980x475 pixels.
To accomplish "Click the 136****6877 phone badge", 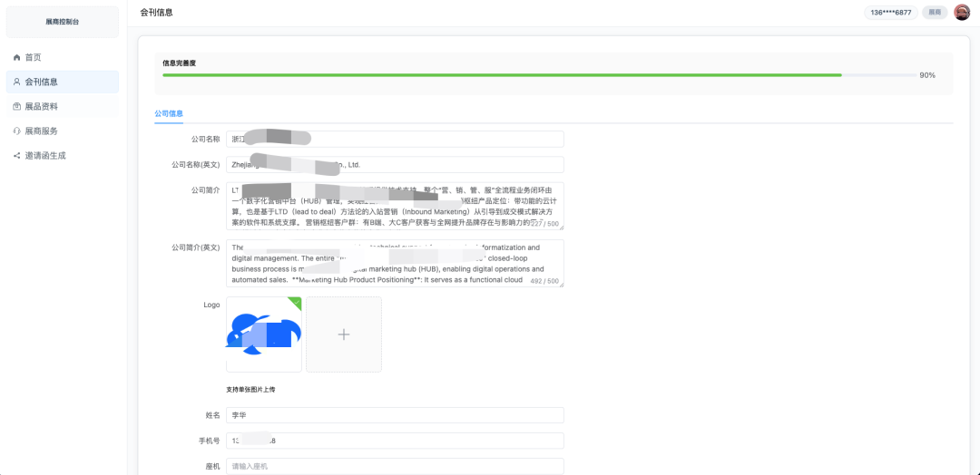I will [891, 13].
